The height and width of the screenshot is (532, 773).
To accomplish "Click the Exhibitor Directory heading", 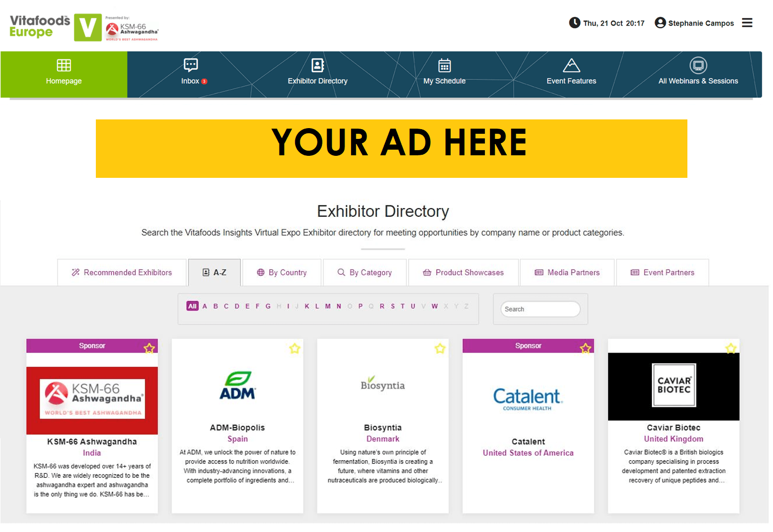I will pos(383,211).
